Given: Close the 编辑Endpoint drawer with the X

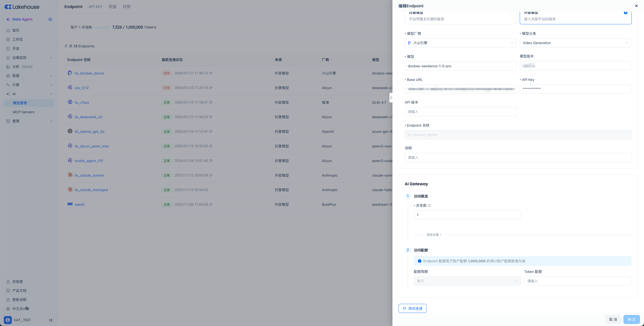Looking at the screenshot, I should [x=636, y=6].
